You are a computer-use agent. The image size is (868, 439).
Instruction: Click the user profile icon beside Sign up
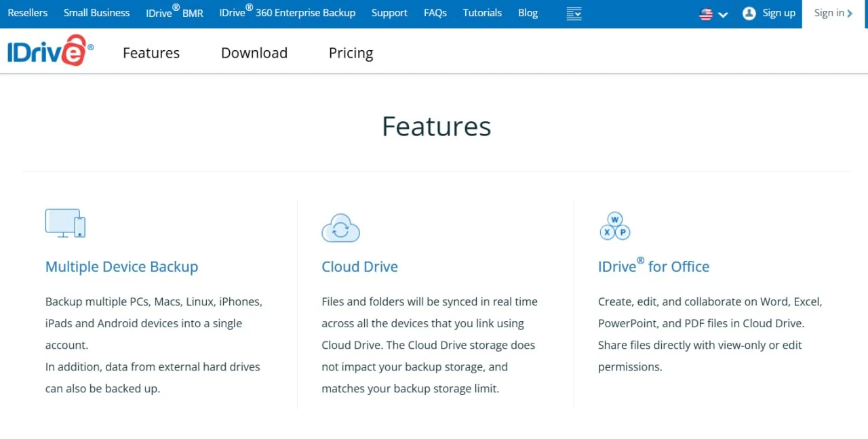click(749, 13)
